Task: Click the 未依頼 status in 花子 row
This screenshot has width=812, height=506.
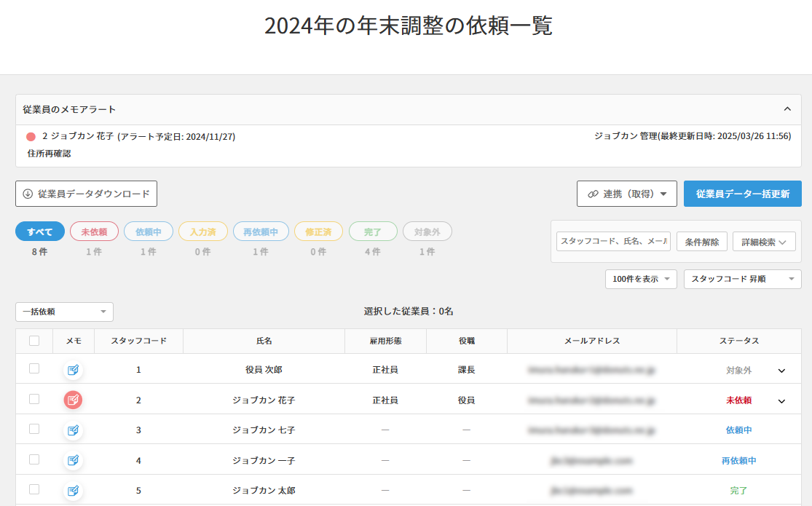Action: click(x=739, y=400)
